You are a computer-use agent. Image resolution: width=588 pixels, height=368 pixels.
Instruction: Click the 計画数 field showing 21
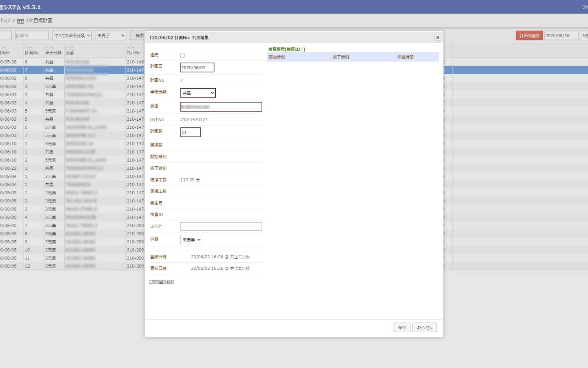tap(190, 132)
